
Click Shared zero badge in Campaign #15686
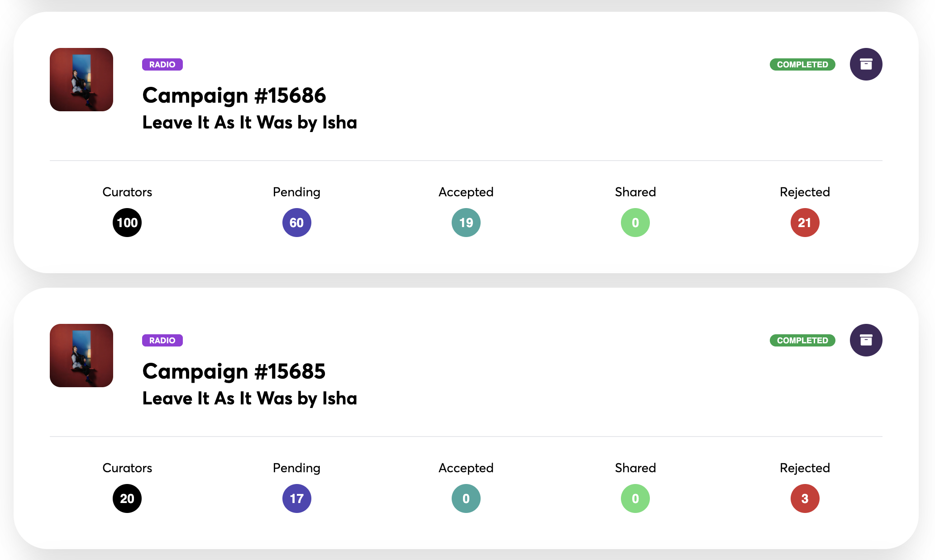point(635,223)
